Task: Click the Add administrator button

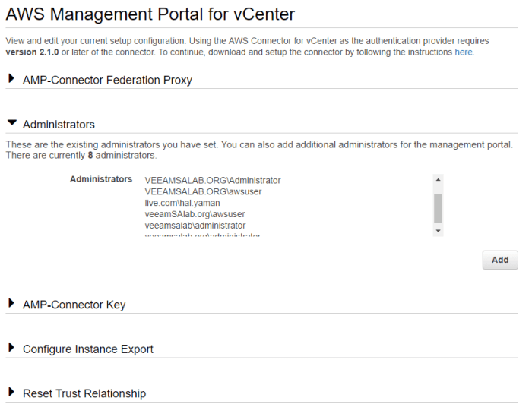Action: click(x=500, y=260)
